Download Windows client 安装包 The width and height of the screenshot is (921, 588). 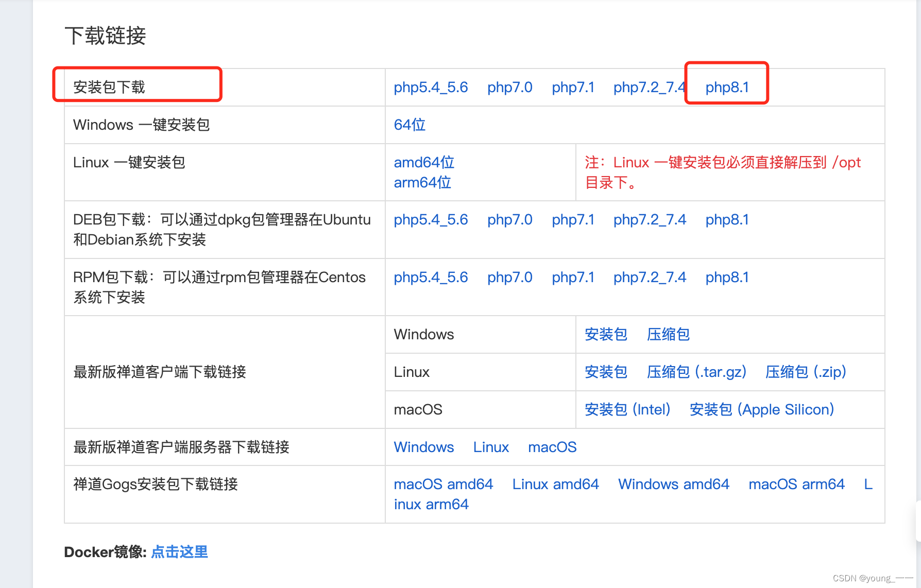point(606,335)
